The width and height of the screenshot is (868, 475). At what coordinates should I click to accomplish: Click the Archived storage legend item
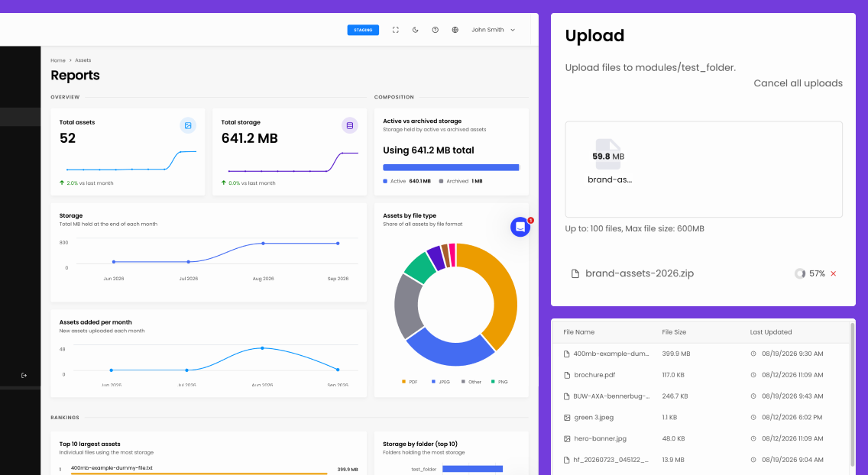tap(461, 182)
